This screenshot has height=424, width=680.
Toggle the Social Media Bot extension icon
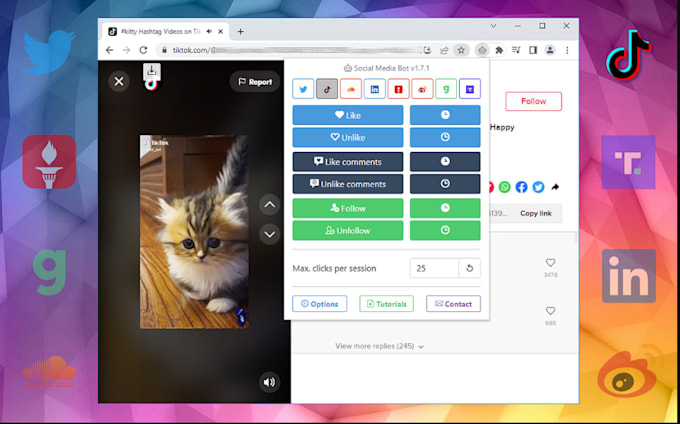click(x=482, y=50)
